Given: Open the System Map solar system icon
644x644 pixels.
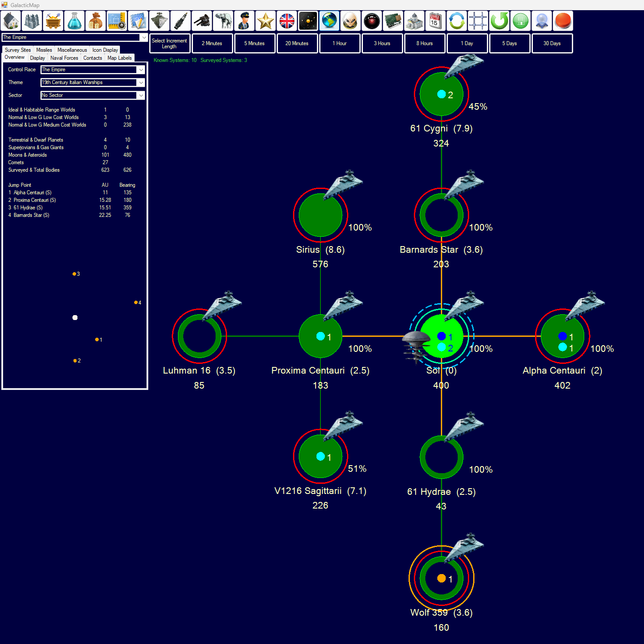Looking at the screenshot, I should [x=308, y=21].
